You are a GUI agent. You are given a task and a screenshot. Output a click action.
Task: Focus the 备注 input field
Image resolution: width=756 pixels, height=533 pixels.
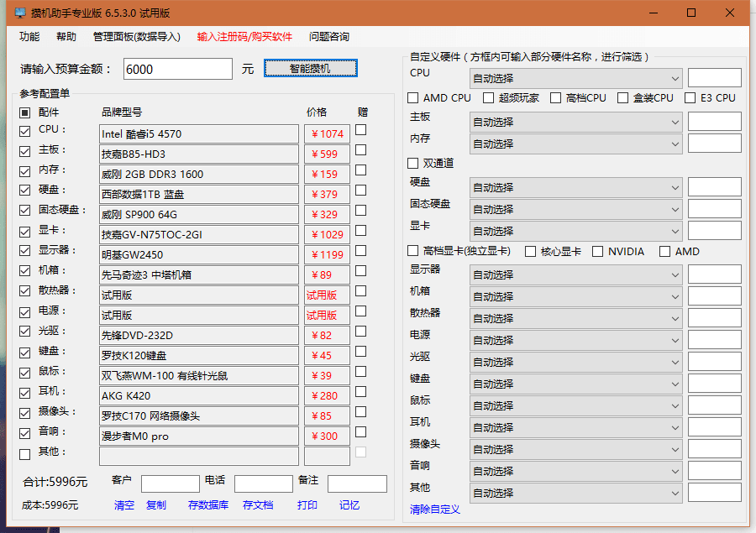pyautogui.click(x=357, y=483)
